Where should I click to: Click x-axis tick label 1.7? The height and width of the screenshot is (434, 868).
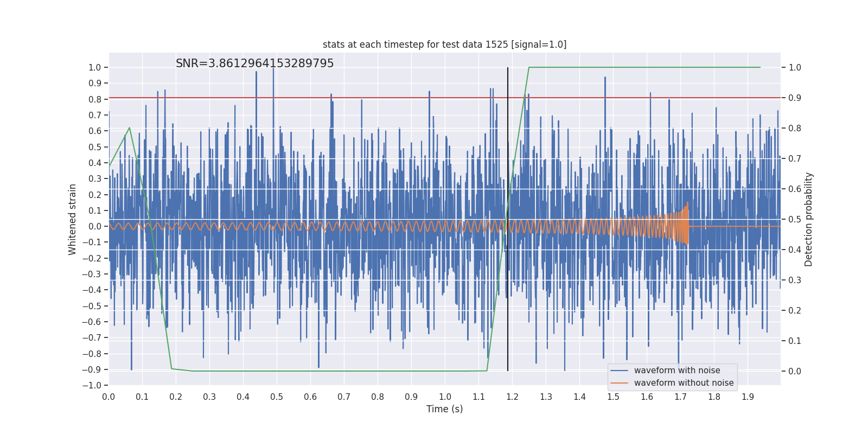point(680,397)
